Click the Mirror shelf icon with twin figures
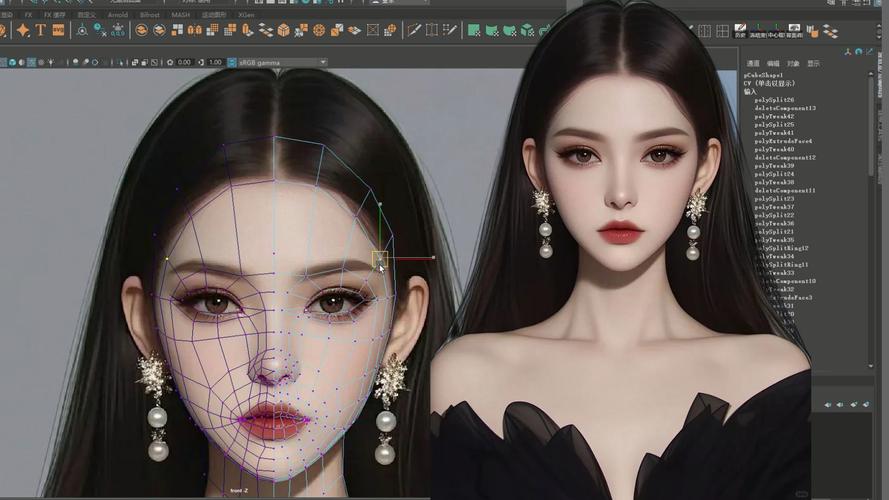 point(194,30)
